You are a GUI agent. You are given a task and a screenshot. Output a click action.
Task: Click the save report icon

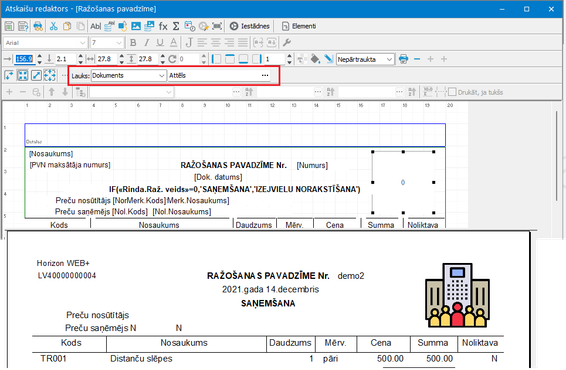9,26
